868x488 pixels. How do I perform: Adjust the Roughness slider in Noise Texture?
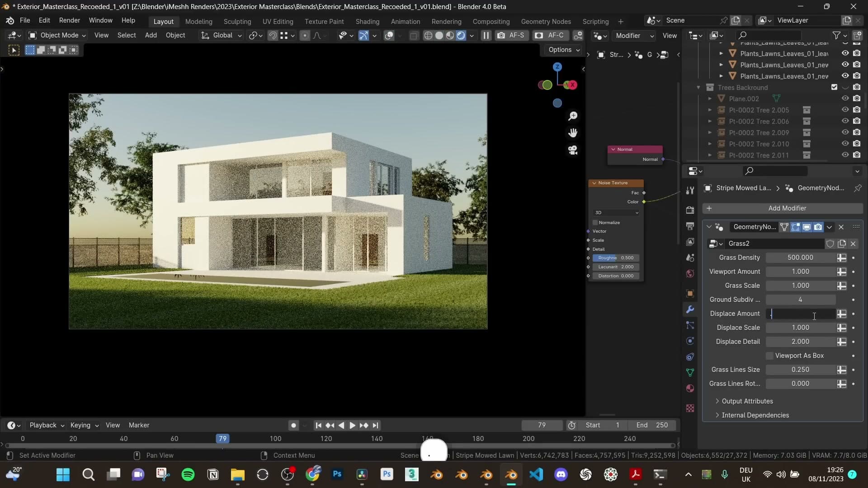coord(616,258)
